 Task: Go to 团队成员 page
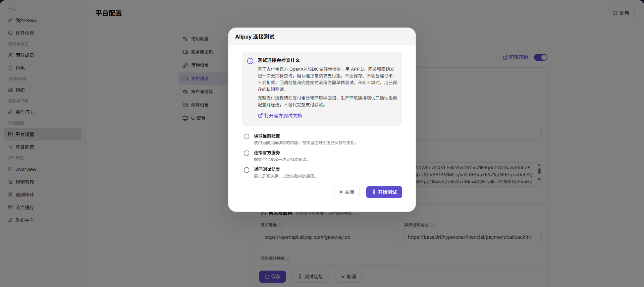coord(43,55)
